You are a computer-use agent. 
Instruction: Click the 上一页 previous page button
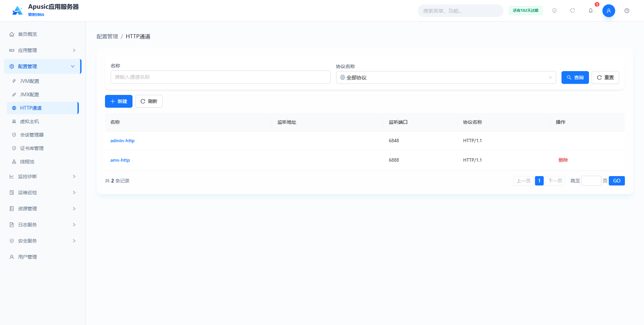(524, 181)
